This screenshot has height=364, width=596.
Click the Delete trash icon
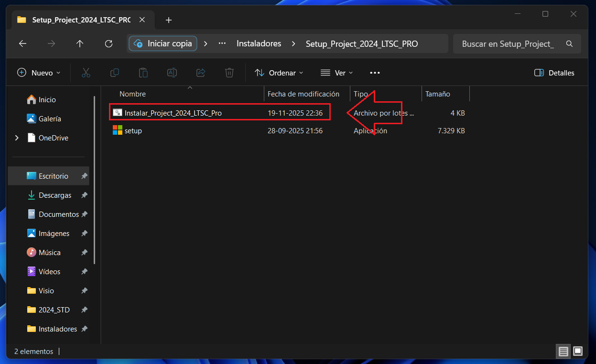229,73
